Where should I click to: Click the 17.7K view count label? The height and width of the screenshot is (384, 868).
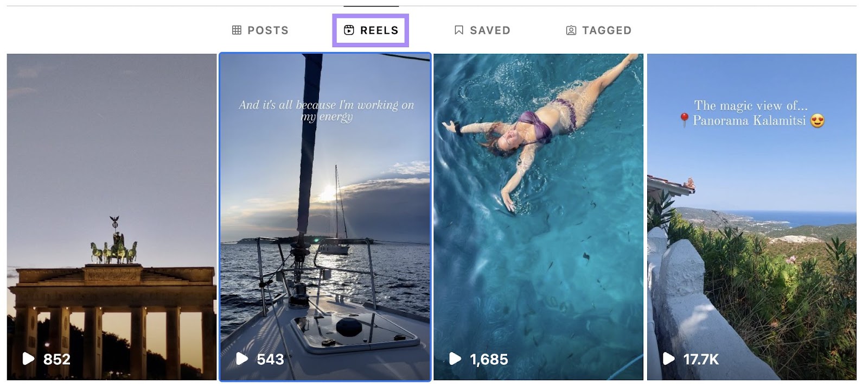point(701,358)
